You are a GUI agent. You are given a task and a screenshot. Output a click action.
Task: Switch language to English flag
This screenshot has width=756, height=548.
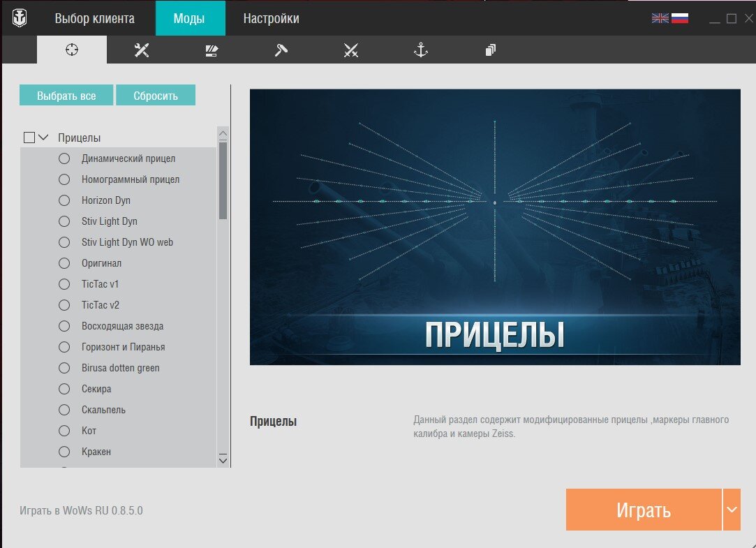pos(660,18)
